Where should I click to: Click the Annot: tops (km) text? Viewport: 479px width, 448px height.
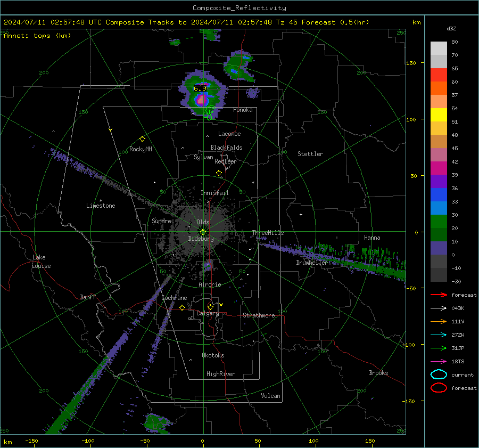pos(37,36)
